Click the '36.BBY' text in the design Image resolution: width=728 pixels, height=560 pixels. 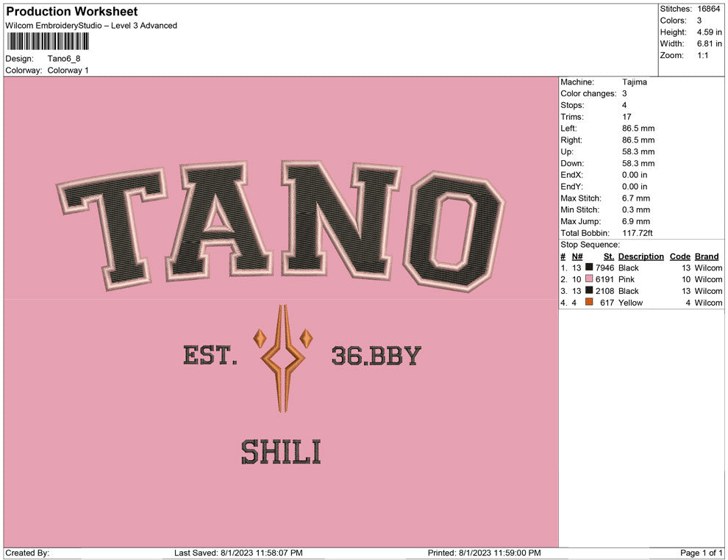[376, 356]
